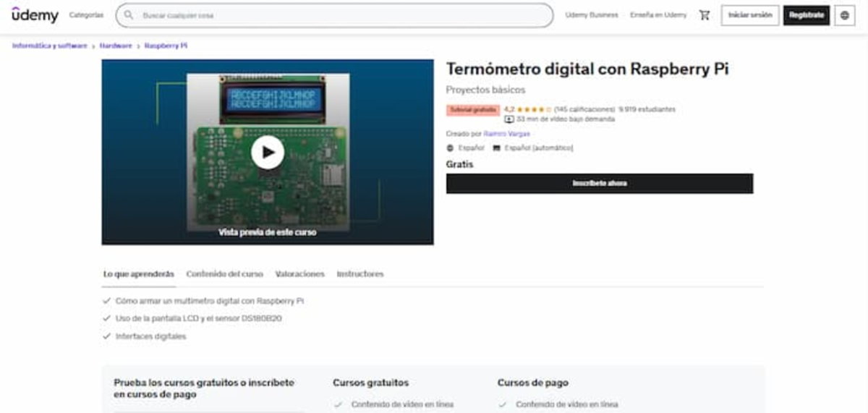Image resolution: width=868 pixels, height=413 pixels.
Task: Click the search magnifier icon
Action: point(129,14)
